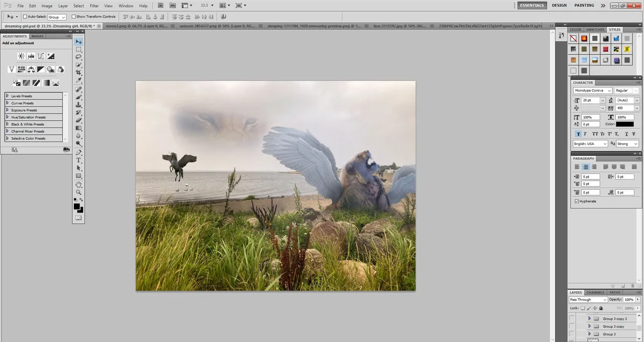This screenshot has height=342, width=644.
Task: Select the Clone Stamp tool
Action: coord(78,105)
